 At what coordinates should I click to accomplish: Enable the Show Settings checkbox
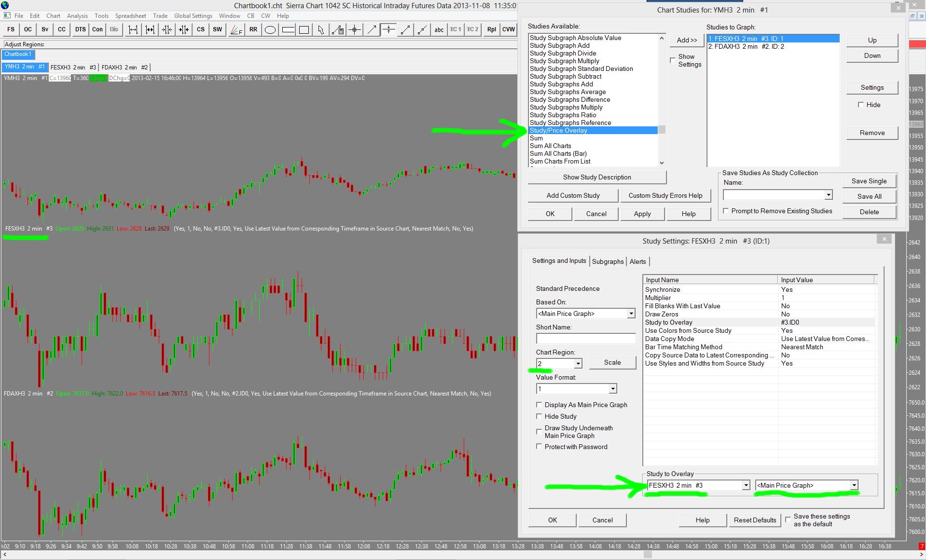[x=673, y=60]
